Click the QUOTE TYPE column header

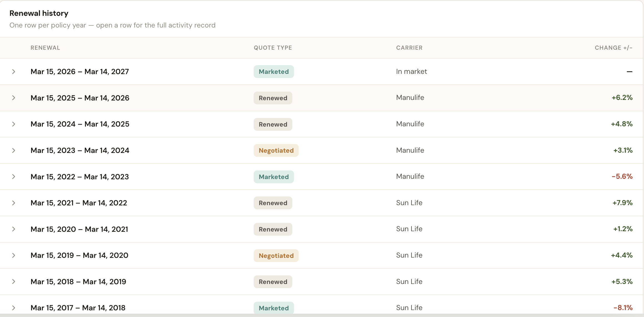click(273, 48)
